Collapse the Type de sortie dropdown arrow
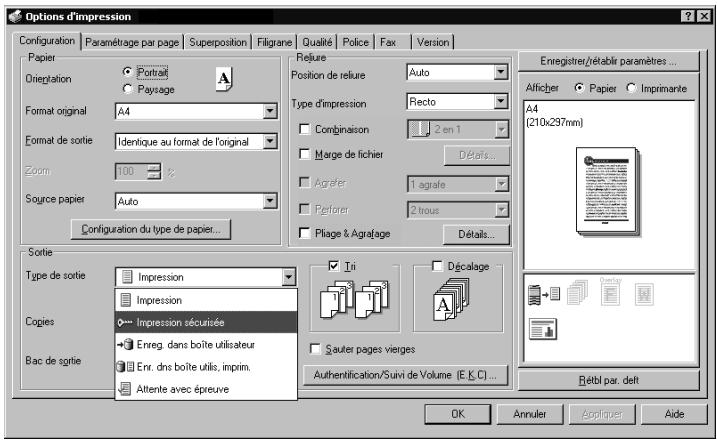Screen dimensions: 717x442 pos(289,277)
